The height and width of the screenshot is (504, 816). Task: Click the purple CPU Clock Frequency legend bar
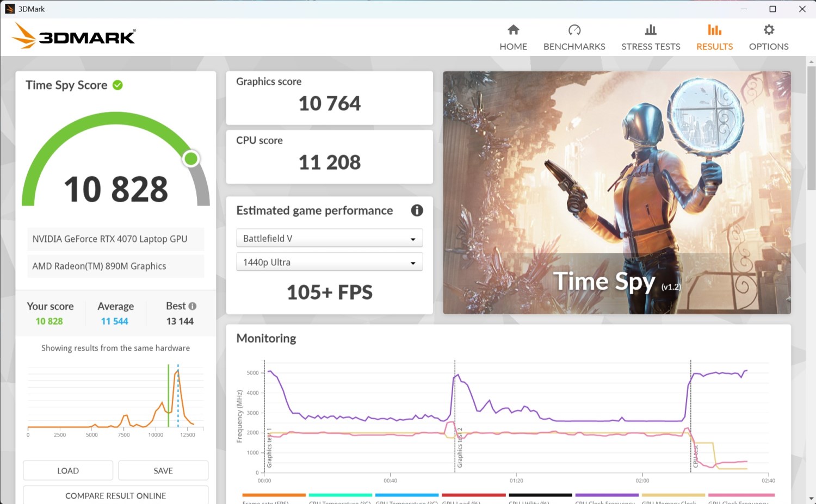(x=607, y=495)
